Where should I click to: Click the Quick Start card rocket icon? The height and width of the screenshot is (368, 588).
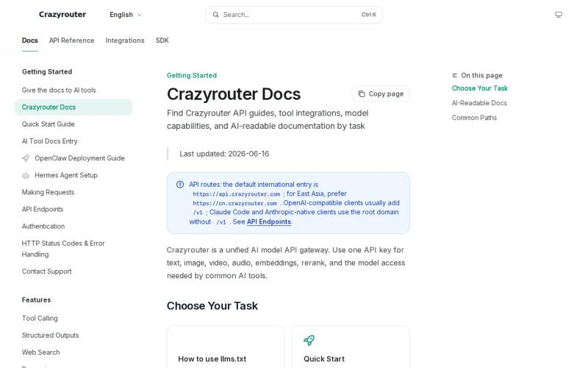[x=309, y=340]
